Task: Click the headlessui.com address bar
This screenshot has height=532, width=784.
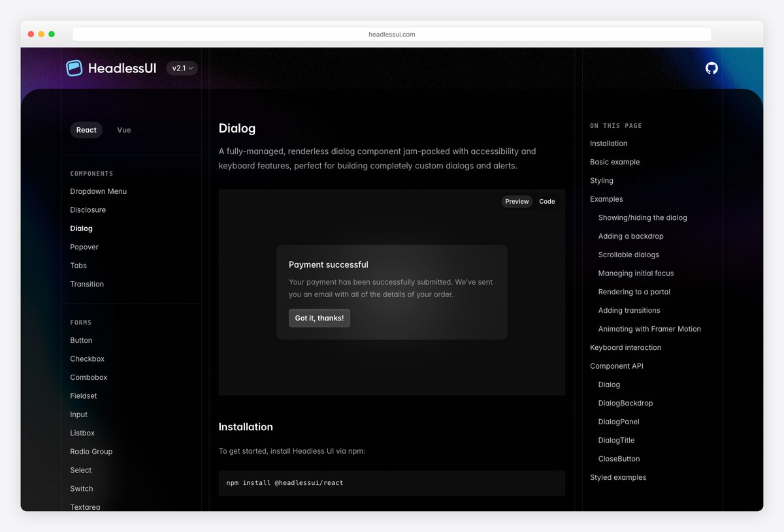Action: (392, 34)
